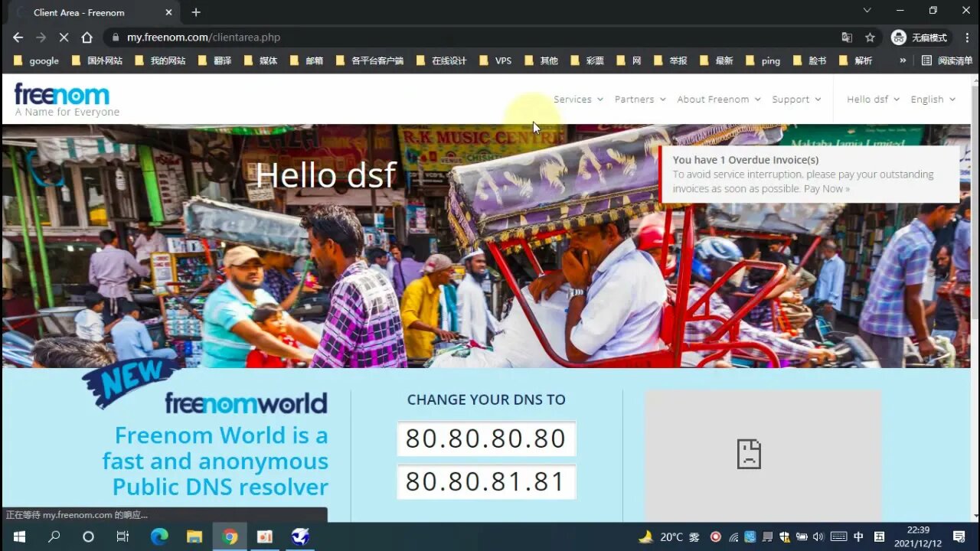Viewport: 980px width, 551px height.
Task: Show more bookmarks with the double chevron
Action: point(903,60)
